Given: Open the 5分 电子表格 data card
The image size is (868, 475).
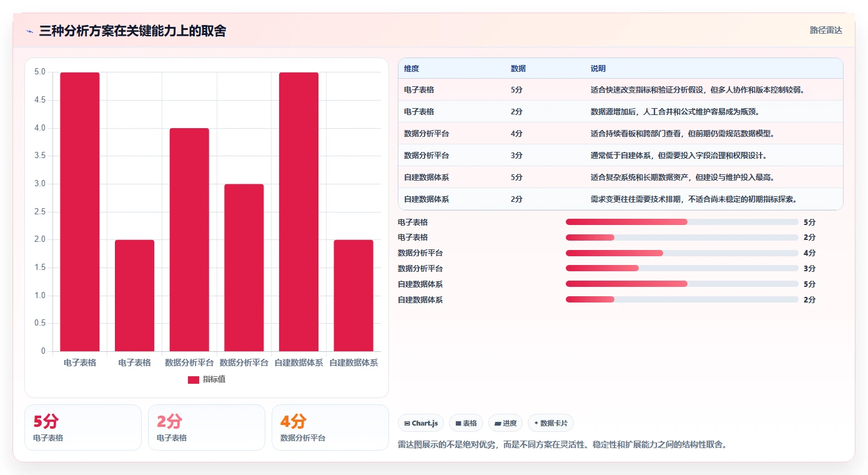Looking at the screenshot, I should click(x=83, y=427).
